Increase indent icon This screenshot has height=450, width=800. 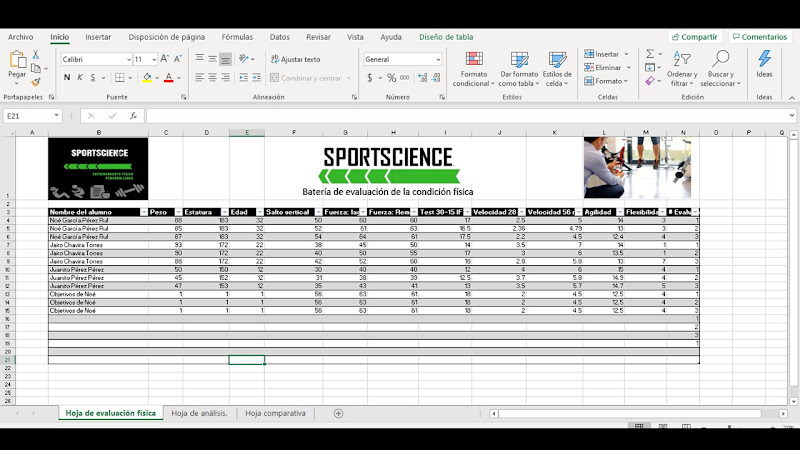point(257,78)
